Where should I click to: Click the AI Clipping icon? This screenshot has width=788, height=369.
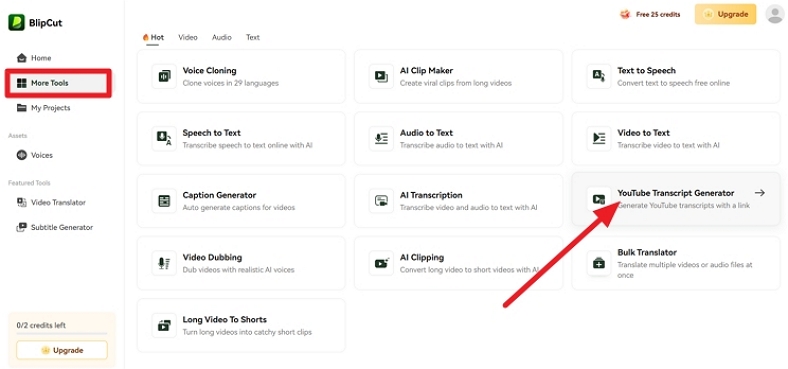(x=381, y=263)
